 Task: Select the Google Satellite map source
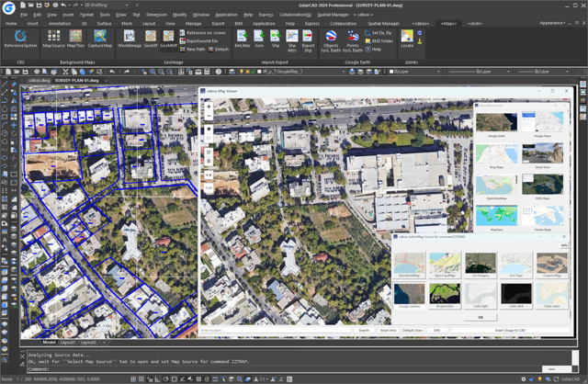tap(409, 296)
